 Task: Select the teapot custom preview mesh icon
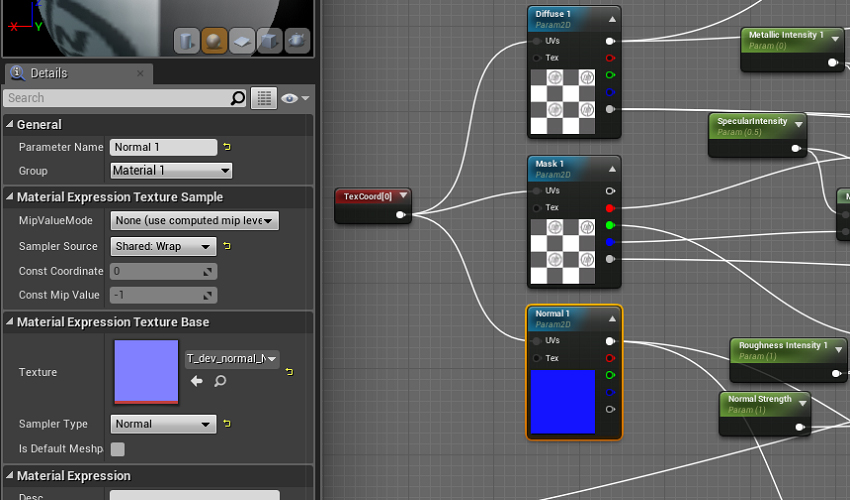pos(297,40)
